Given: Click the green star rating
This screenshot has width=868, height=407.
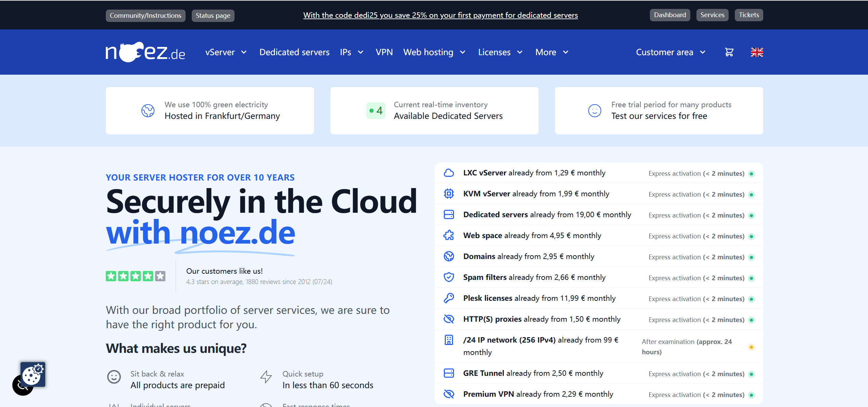Looking at the screenshot, I should [x=136, y=276].
